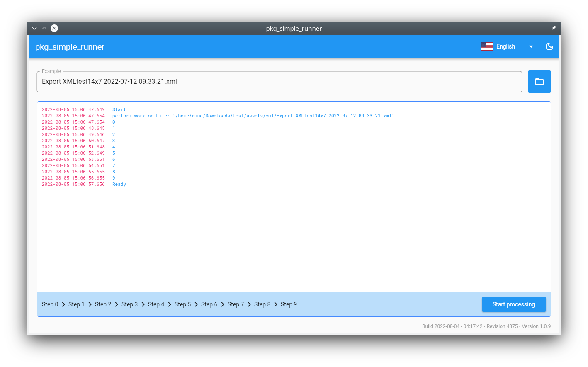Click the US flag icon

[486, 46]
